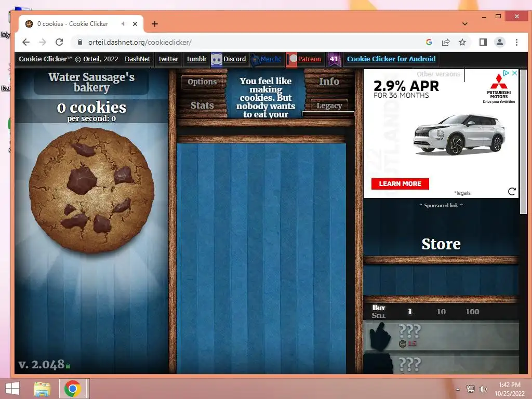Bookmark this tab with star

pos(462,42)
